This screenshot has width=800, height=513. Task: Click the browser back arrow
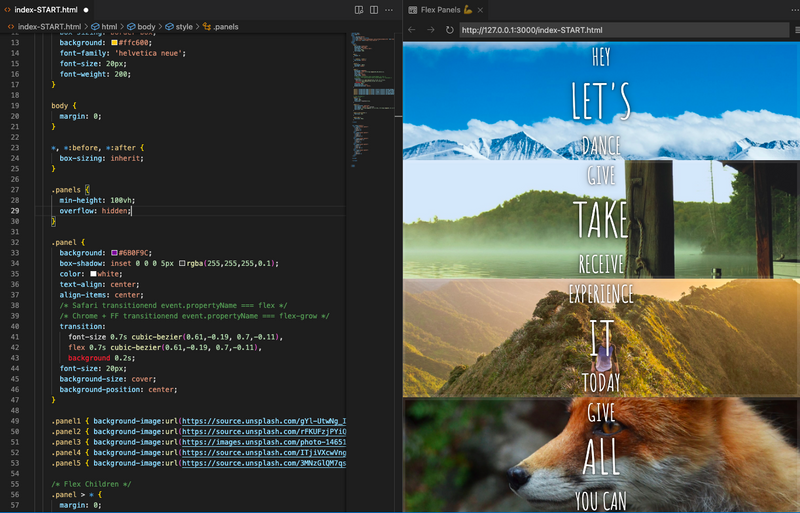click(x=412, y=30)
